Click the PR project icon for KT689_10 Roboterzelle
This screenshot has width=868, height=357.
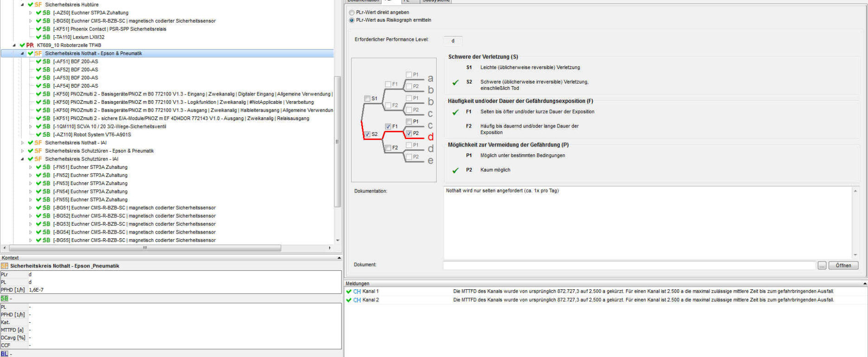click(x=30, y=45)
